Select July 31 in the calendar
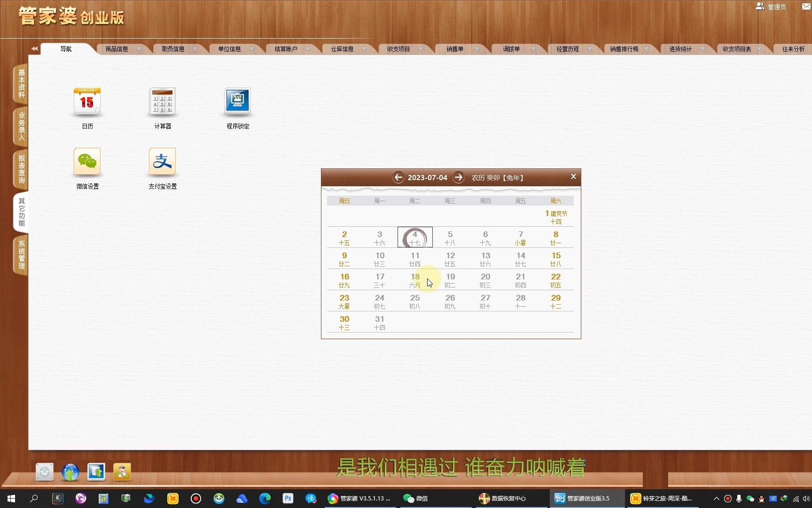 click(380, 322)
